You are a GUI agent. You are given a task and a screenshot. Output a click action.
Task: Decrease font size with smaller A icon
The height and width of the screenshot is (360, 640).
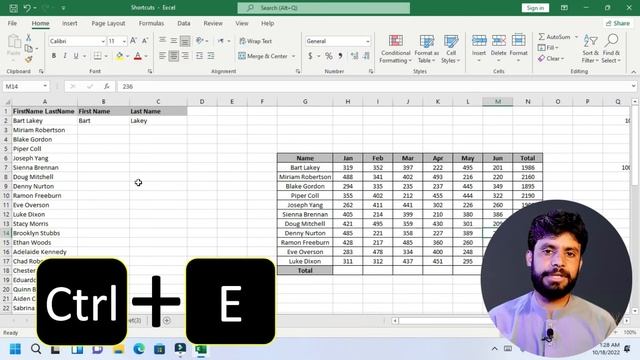tap(144, 41)
